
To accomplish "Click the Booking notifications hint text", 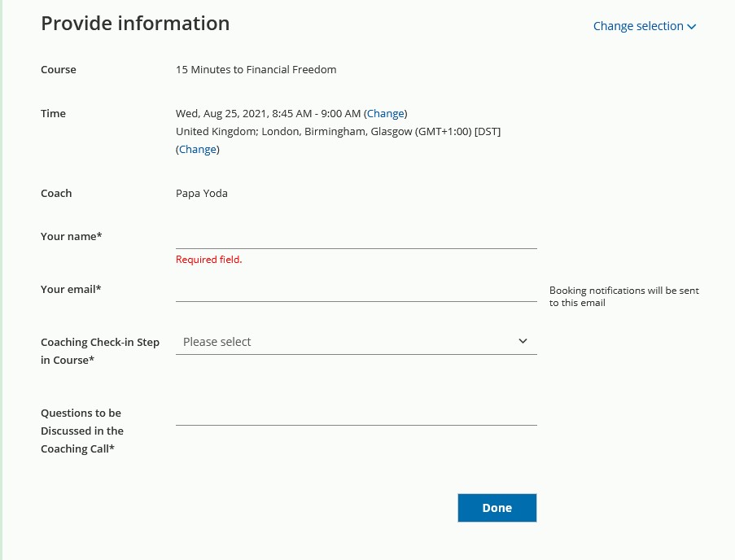I will pos(623,296).
